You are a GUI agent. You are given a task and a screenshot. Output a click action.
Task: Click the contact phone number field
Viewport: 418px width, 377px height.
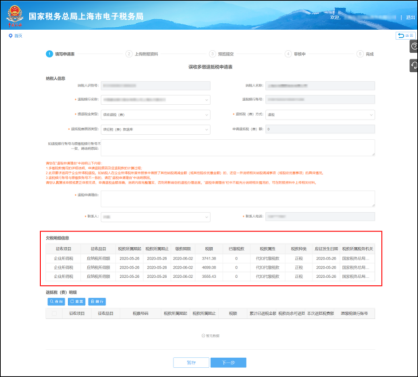[x=320, y=217]
